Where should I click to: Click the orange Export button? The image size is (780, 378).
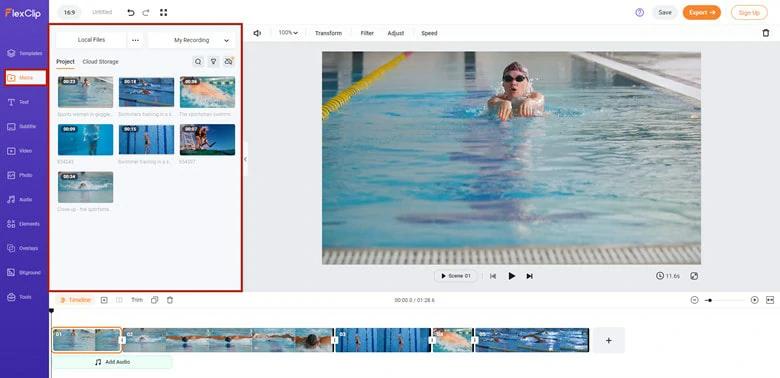coord(701,12)
